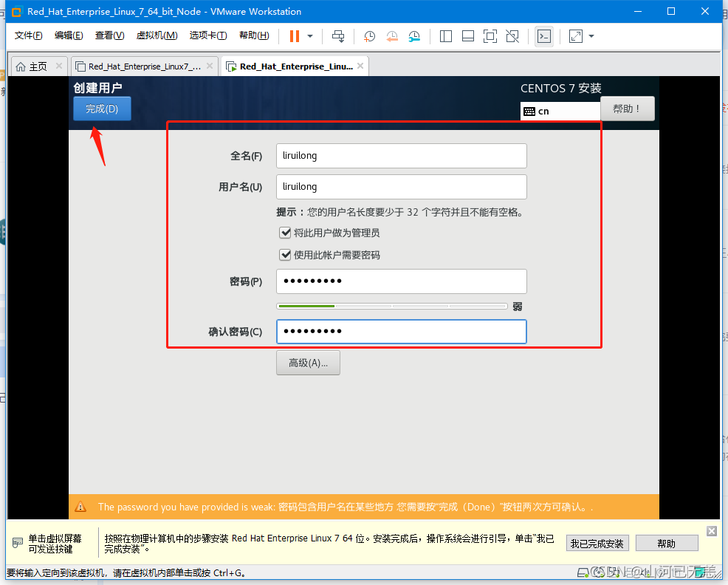
Task: Close the yellow install hint bar
Action: tap(712, 531)
